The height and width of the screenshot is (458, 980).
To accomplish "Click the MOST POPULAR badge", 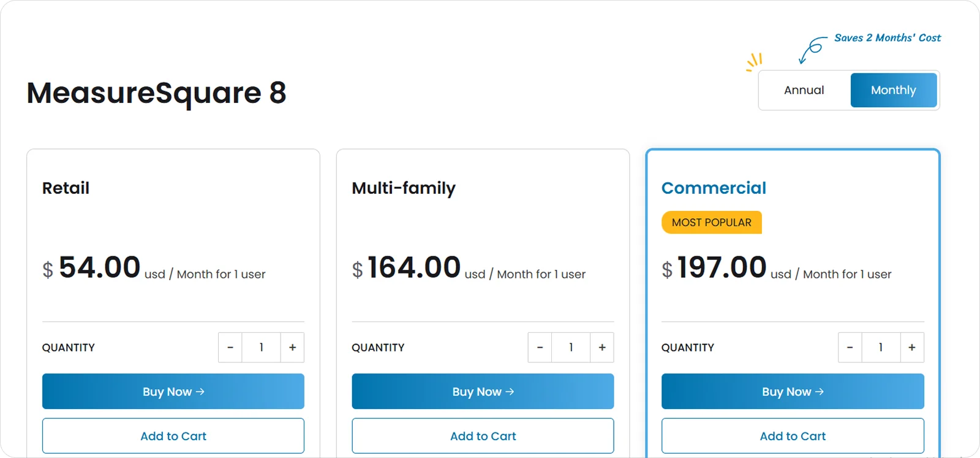I will click(x=712, y=223).
